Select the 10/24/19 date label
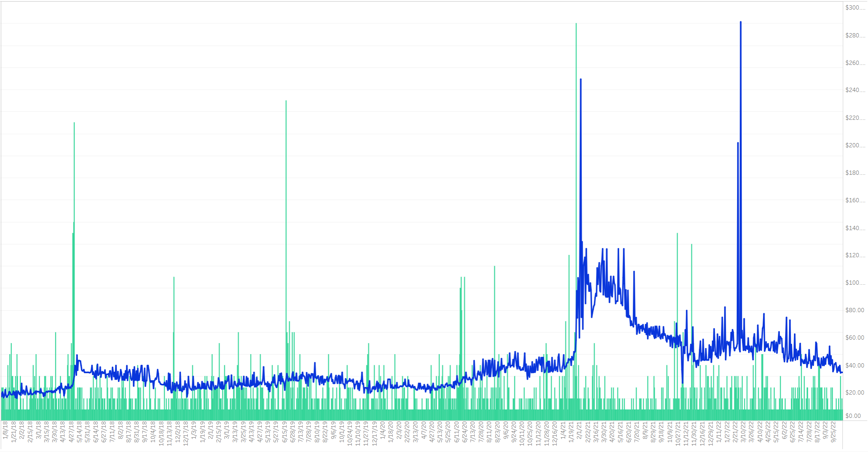 [x=350, y=433]
